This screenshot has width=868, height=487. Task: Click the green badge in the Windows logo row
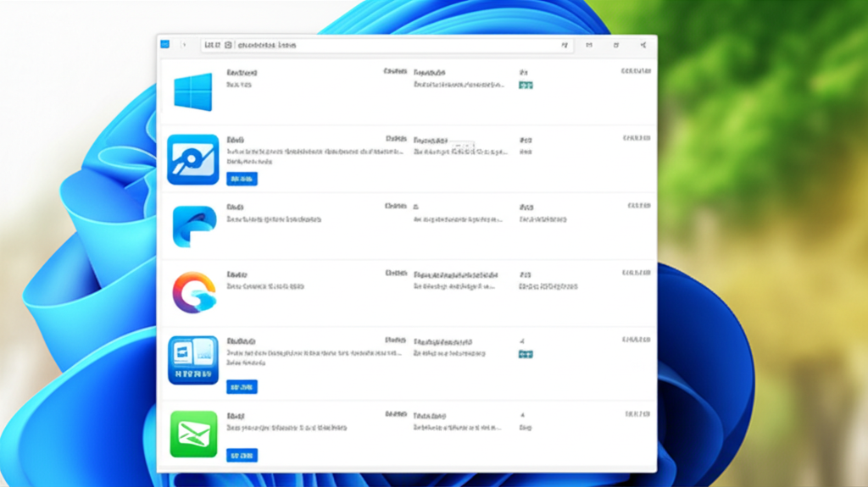click(526, 86)
